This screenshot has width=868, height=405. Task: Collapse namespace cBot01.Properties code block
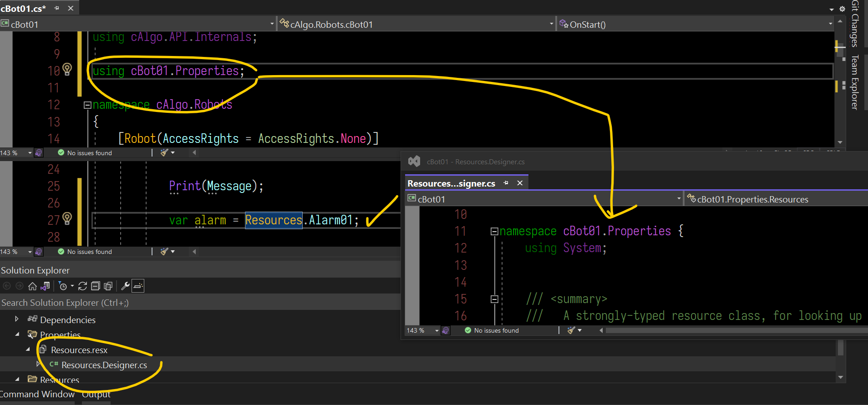coord(494,232)
